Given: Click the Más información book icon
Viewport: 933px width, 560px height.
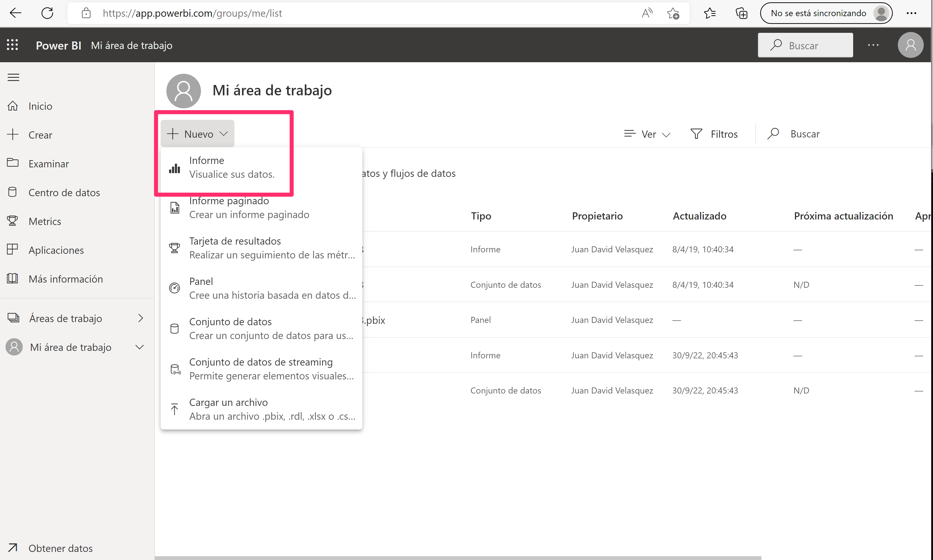Looking at the screenshot, I should 12,279.
